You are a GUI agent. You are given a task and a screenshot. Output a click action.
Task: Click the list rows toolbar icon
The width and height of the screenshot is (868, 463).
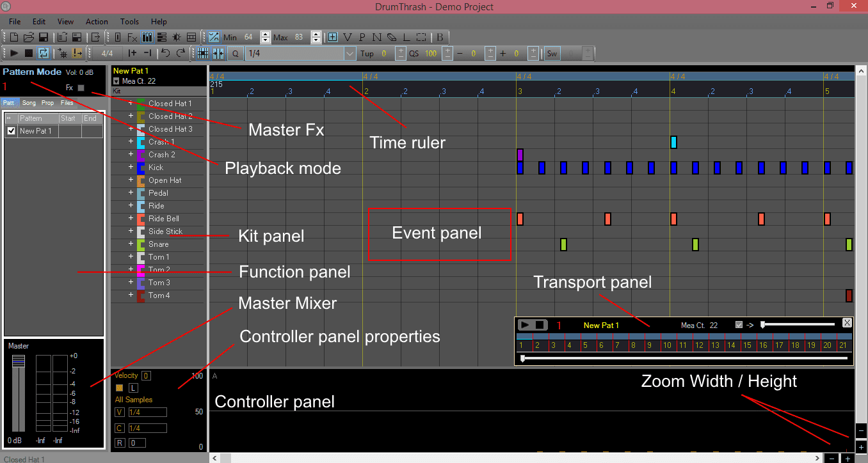(161, 37)
